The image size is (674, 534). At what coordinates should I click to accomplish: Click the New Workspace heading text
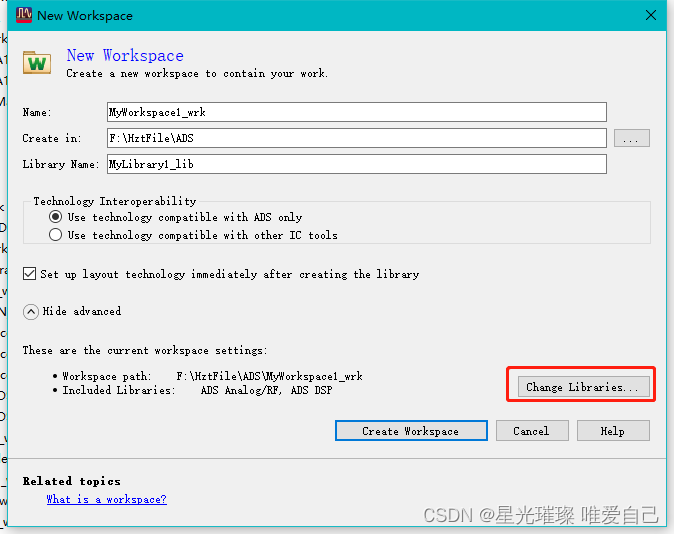(x=125, y=55)
